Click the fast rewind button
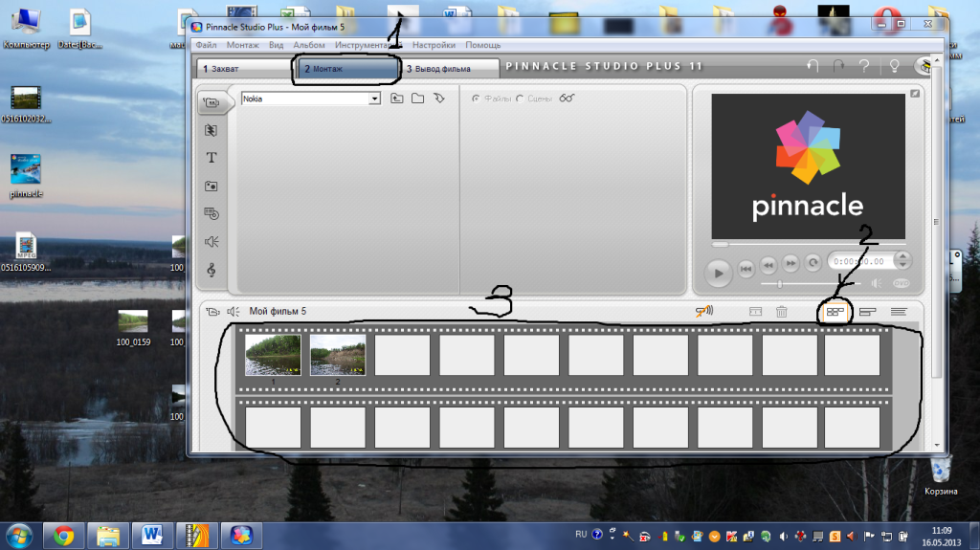The image size is (980, 550). point(768,265)
